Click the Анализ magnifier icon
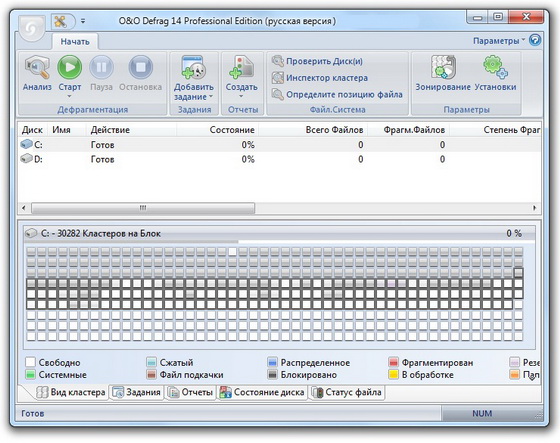The image size is (560, 443). [x=37, y=67]
